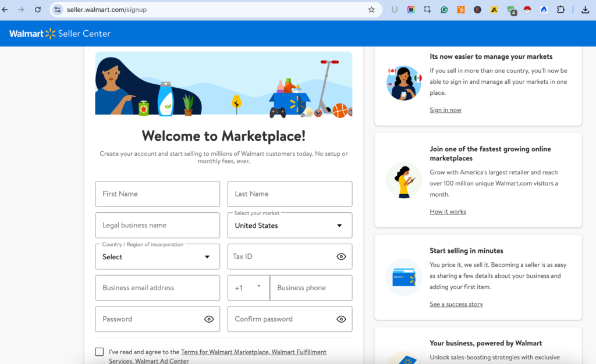Open the Extensions puzzle piece menu
Image resolution: width=596 pixels, height=364 pixels.
560,9
